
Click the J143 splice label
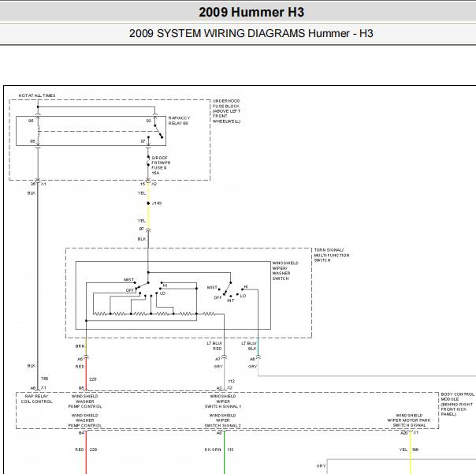(157, 203)
